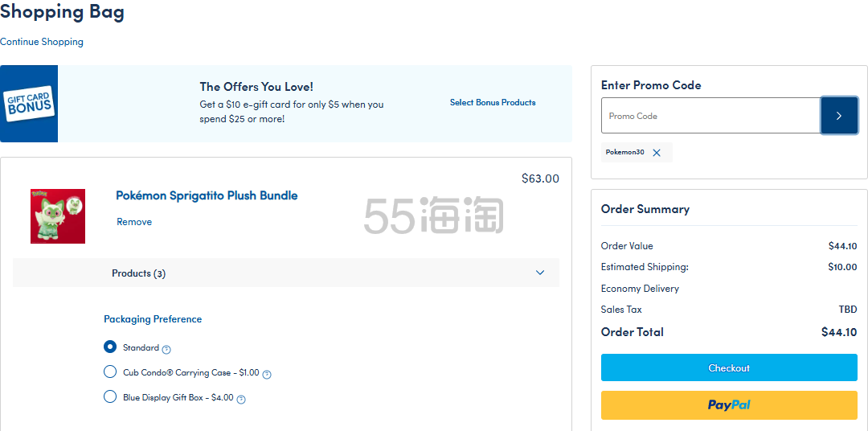Choose Cub Condo Carrying Case packaging
The image size is (868, 431).
tap(110, 371)
